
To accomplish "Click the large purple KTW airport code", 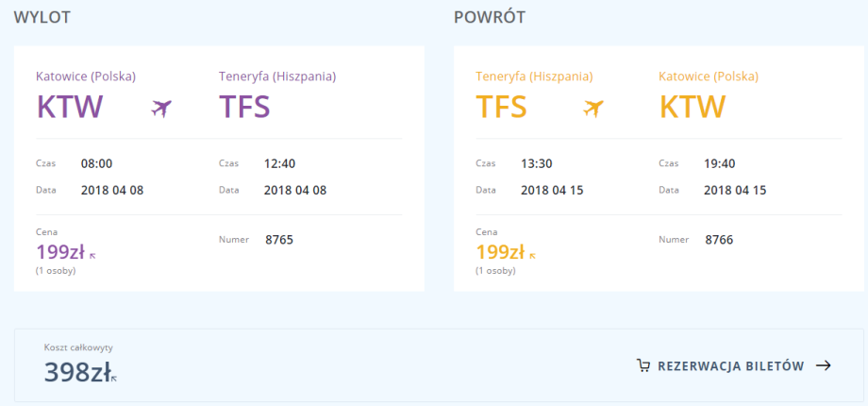I will click(69, 108).
